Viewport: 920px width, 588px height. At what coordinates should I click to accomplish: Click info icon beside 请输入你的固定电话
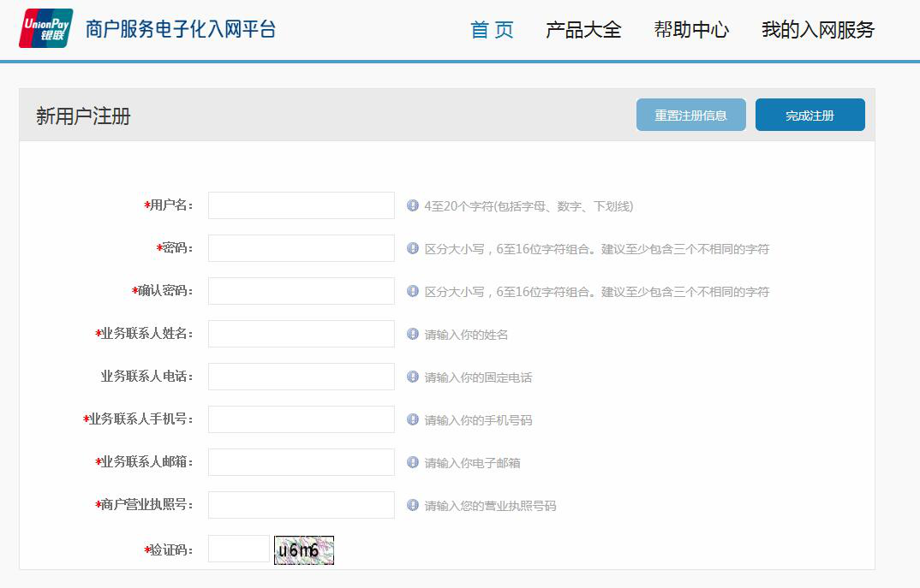pyautogui.click(x=413, y=377)
